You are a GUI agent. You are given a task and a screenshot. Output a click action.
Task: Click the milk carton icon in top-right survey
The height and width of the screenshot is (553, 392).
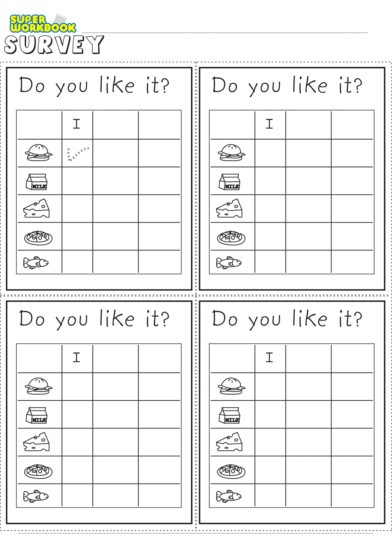tap(230, 182)
